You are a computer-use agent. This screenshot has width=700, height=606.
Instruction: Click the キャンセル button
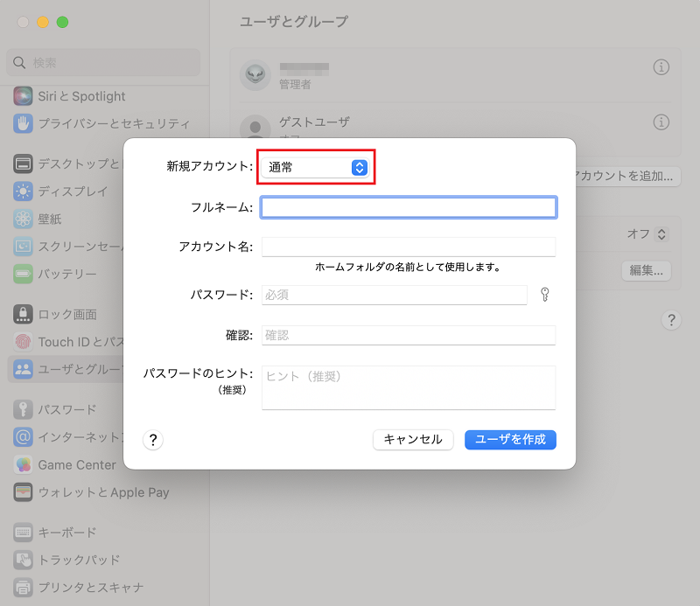click(x=413, y=440)
